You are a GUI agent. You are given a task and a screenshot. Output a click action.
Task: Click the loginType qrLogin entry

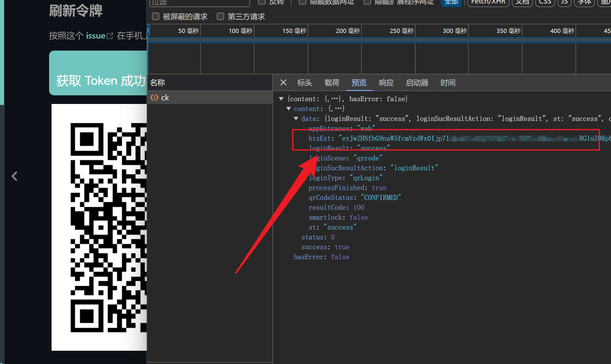345,178
